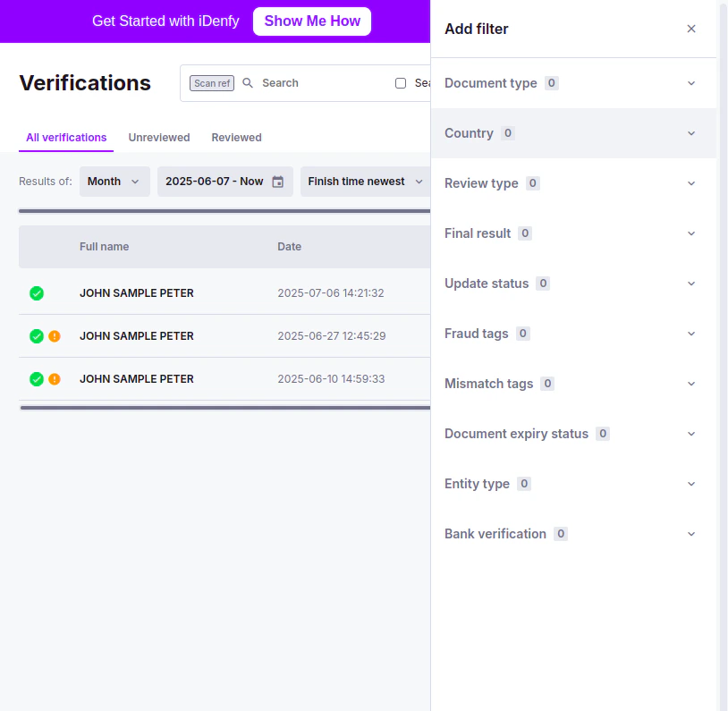Viewport: 728px width, 711px height.
Task: Open the date range calendar icon
Action: [x=277, y=182]
